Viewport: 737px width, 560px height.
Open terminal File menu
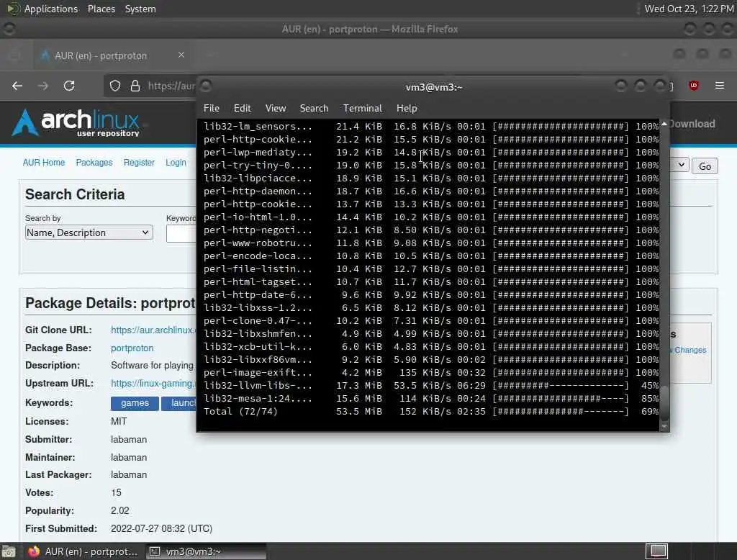click(x=212, y=108)
